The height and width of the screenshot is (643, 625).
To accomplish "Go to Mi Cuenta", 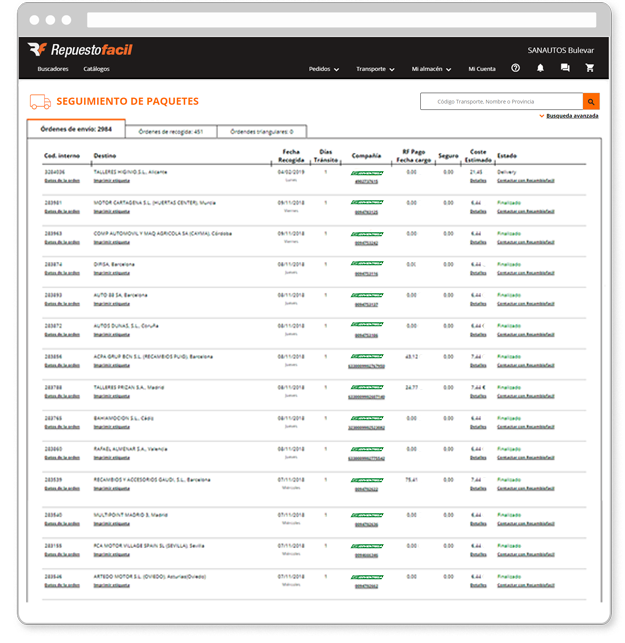I will tap(482, 69).
